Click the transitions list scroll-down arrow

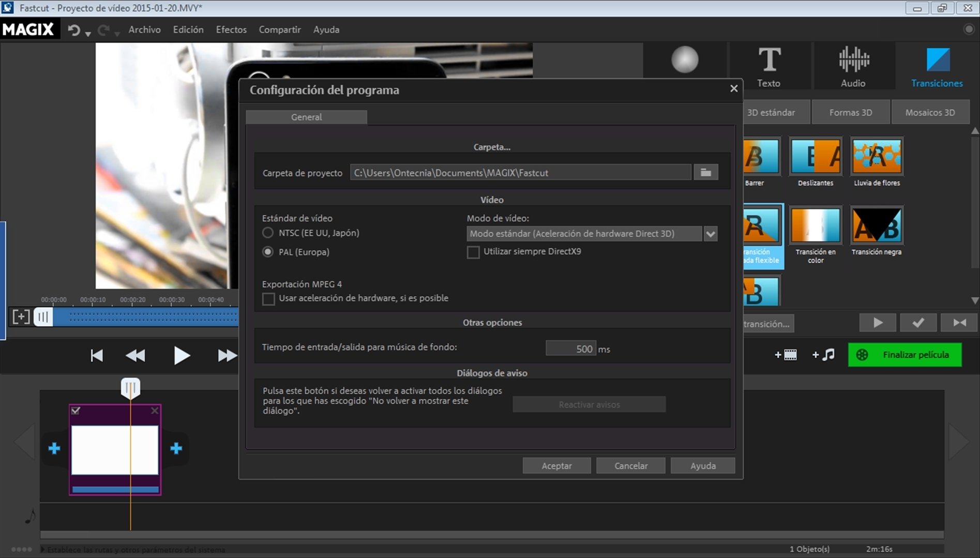(975, 300)
